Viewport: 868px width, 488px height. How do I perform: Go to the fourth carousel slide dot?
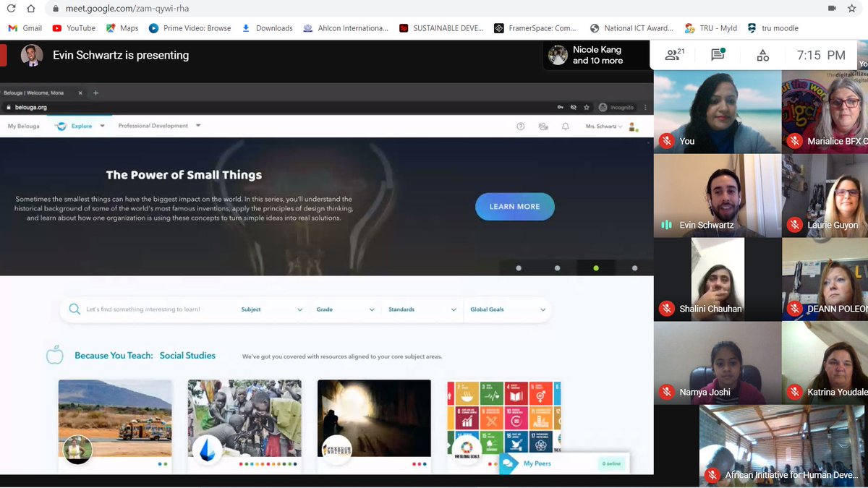pos(634,268)
